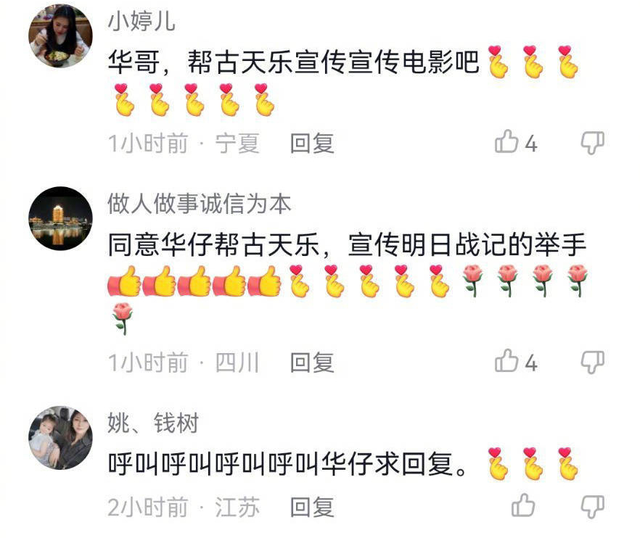The image size is (640, 538).
Task: Dislike the comment by 小婷儿
Action: tap(592, 143)
